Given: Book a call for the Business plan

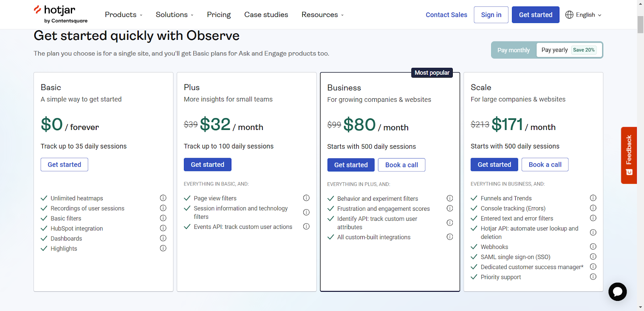Looking at the screenshot, I should point(402,165).
